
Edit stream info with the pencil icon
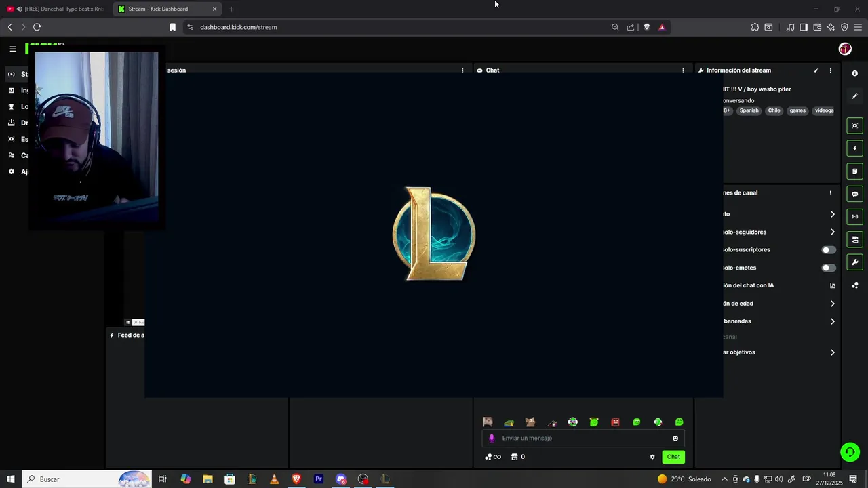tap(816, 70)
